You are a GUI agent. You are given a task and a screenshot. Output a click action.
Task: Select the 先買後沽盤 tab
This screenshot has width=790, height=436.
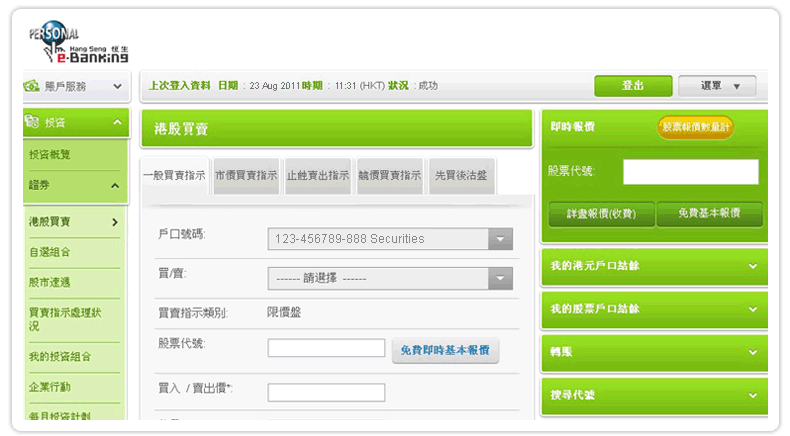click(461, 175)
